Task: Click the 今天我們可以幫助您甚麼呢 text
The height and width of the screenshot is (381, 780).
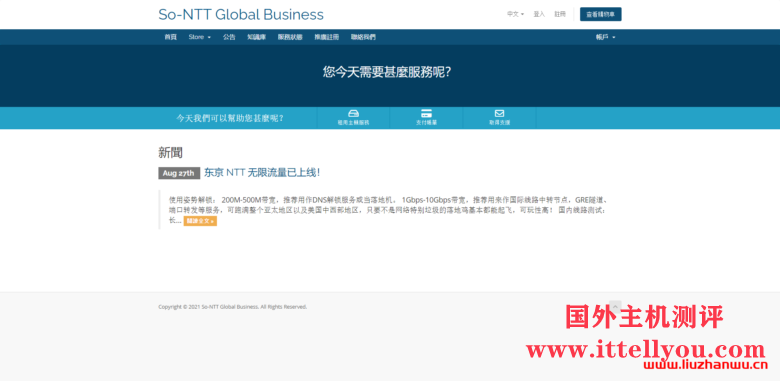Action: coord(230,118)
